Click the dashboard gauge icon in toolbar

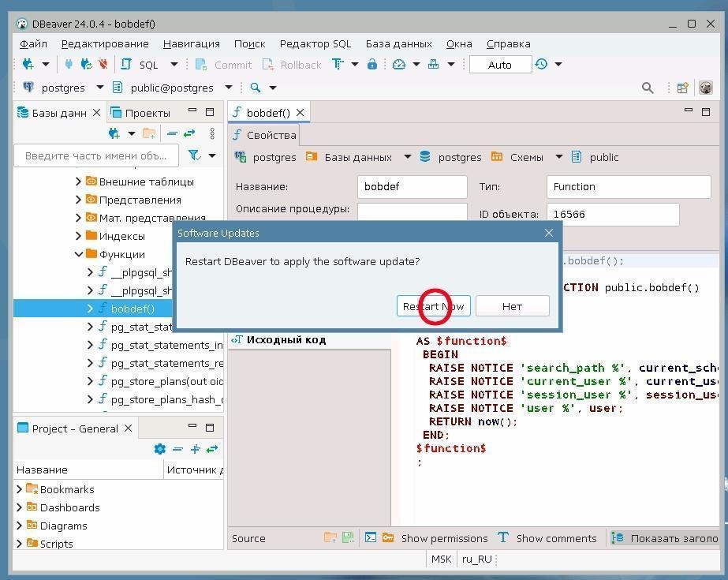point(399,65)
